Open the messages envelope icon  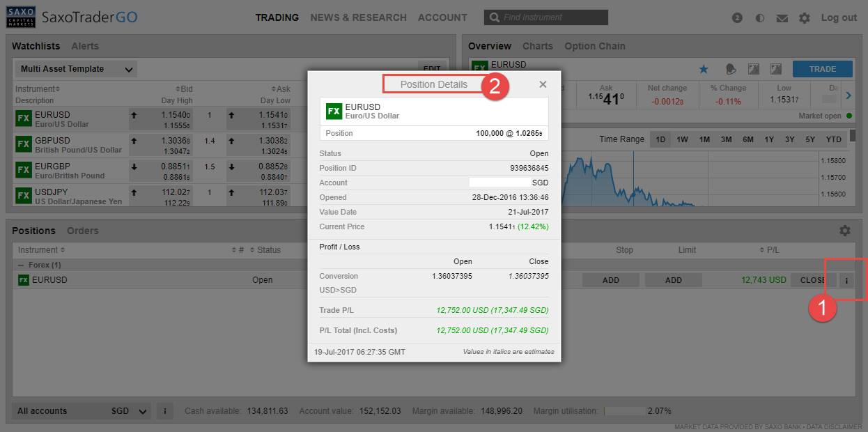coord(782,18)
